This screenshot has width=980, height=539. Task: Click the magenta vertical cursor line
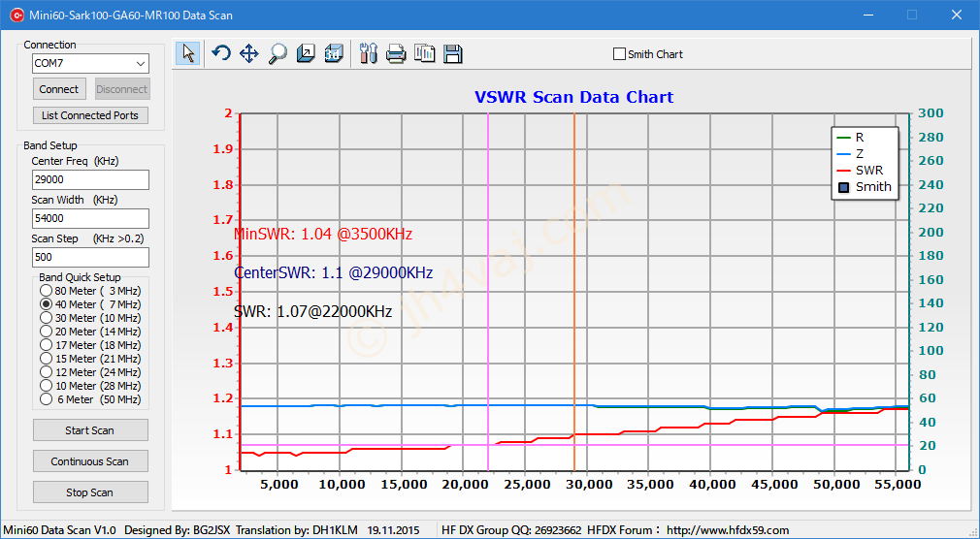point(488,292)
